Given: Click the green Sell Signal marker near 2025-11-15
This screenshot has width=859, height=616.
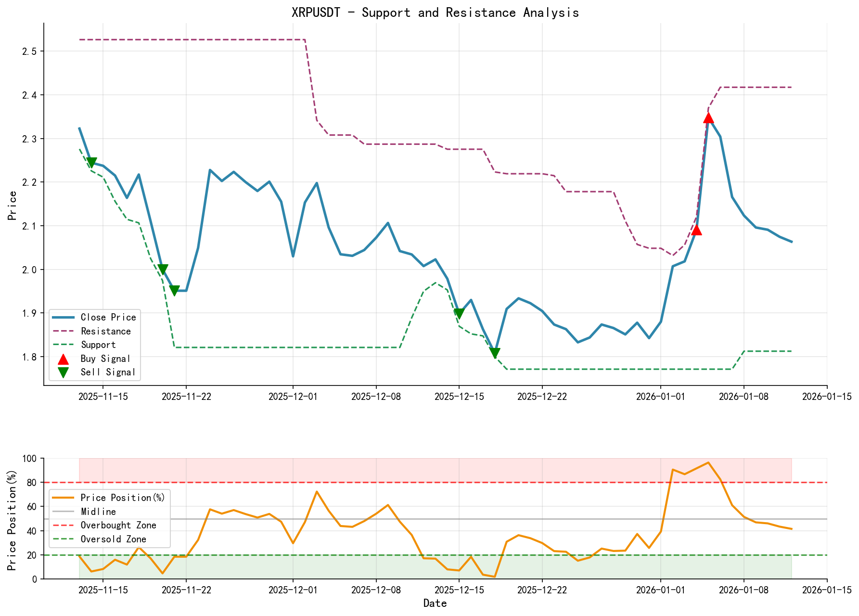Looking at the screenshot, I should (92, 162).
